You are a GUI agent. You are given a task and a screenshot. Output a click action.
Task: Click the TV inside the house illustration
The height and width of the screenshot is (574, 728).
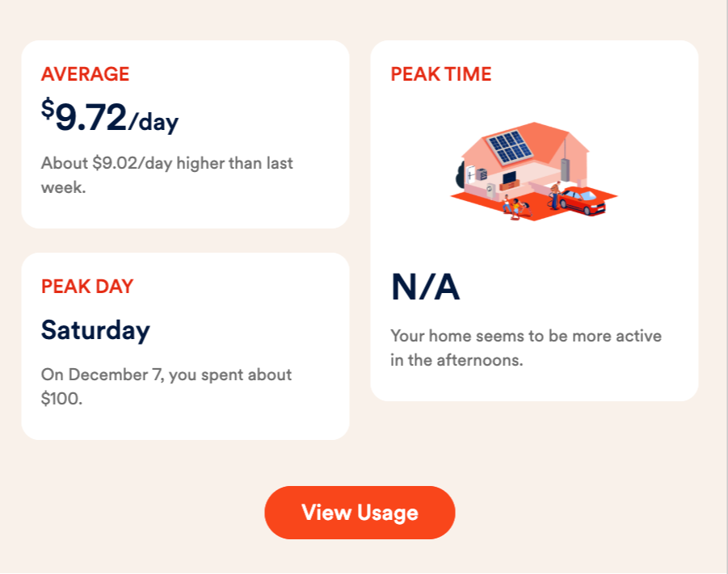(x=509, y=178)
